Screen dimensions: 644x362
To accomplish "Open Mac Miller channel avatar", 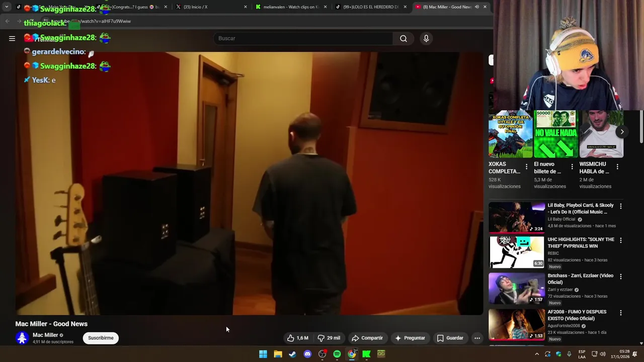I will pos(22,338).
